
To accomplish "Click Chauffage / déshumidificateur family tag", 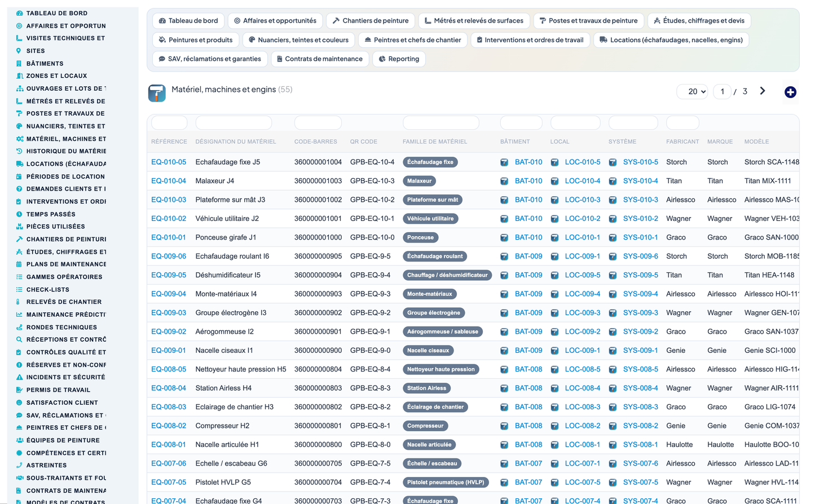I will coord(447,275).
